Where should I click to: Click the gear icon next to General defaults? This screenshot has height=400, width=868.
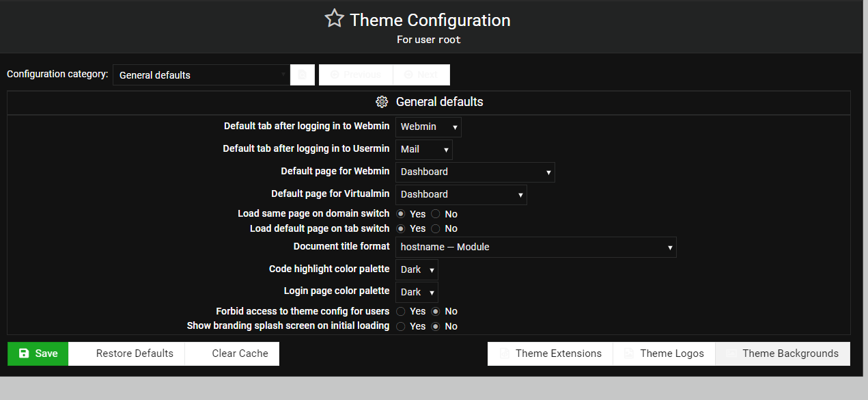(382, 101)
